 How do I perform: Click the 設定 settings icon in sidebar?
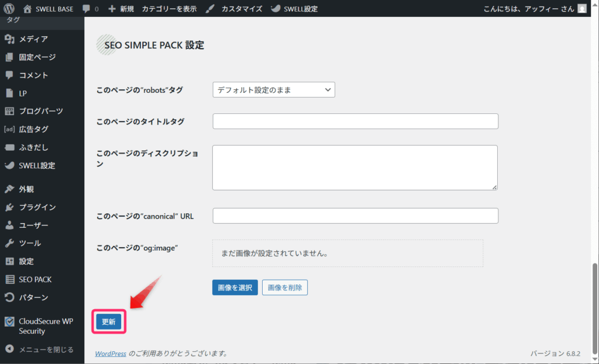tap(9, 261)
